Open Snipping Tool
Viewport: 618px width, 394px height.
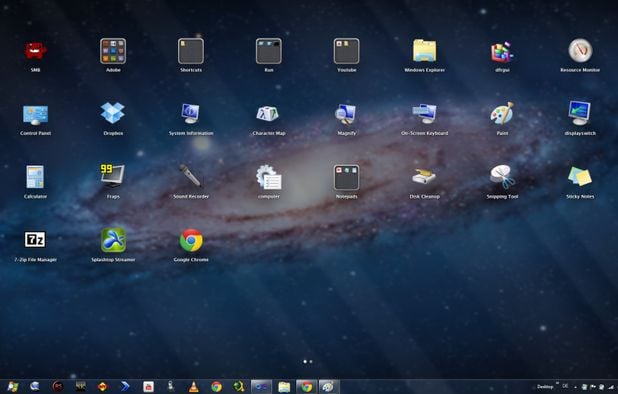(502, 177)
